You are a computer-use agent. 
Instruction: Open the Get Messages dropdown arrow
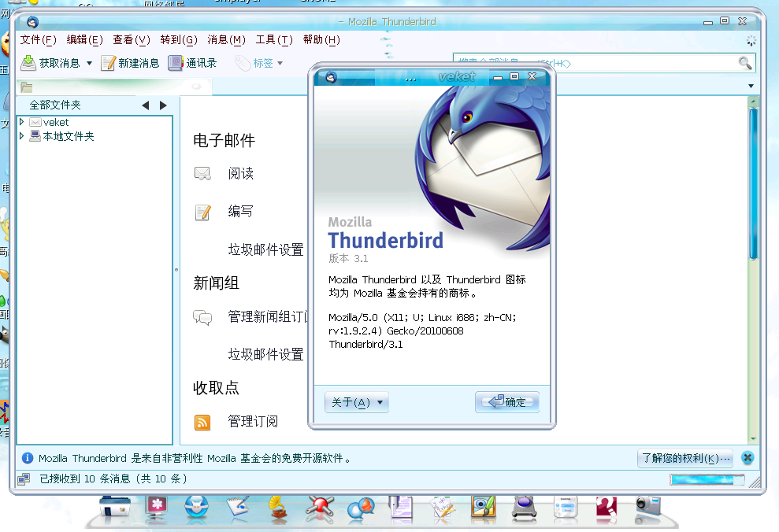coord(90,64)
